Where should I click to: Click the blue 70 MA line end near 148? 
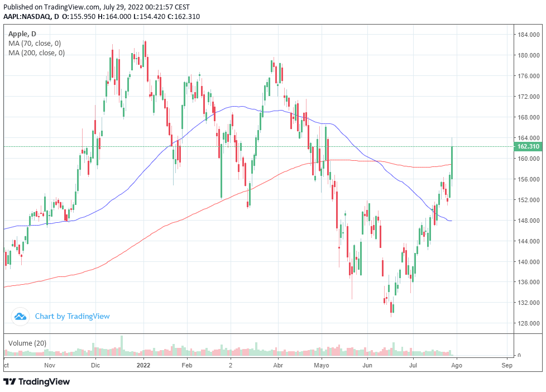pyautogui.click(x=451, y=221)
